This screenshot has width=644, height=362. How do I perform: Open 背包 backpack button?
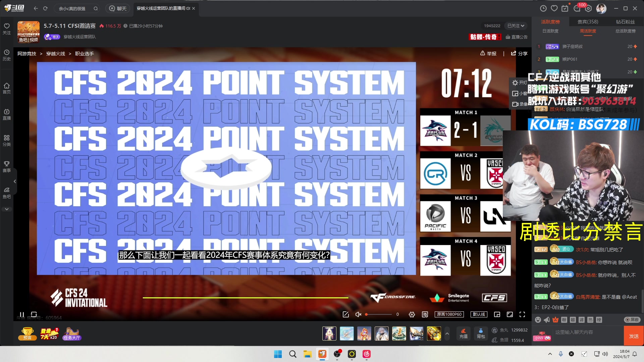(481, 334)
